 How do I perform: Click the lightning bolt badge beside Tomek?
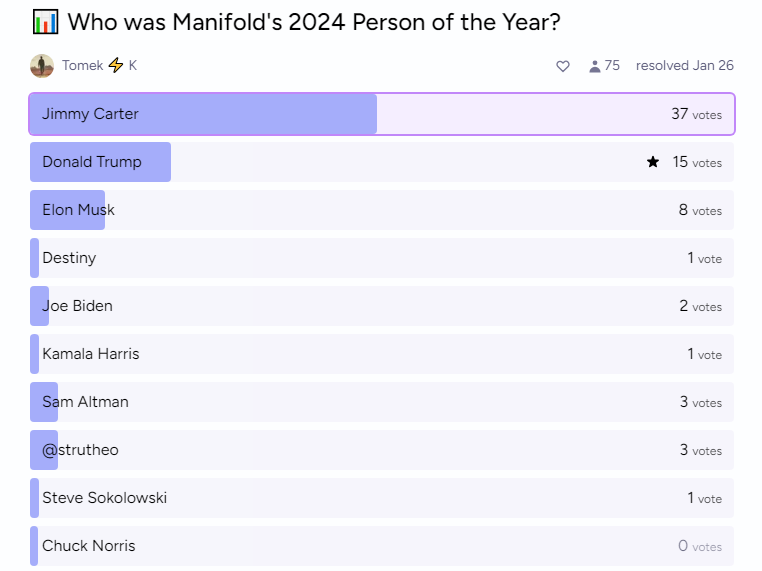pyautogui.click(x=116, y=65)
